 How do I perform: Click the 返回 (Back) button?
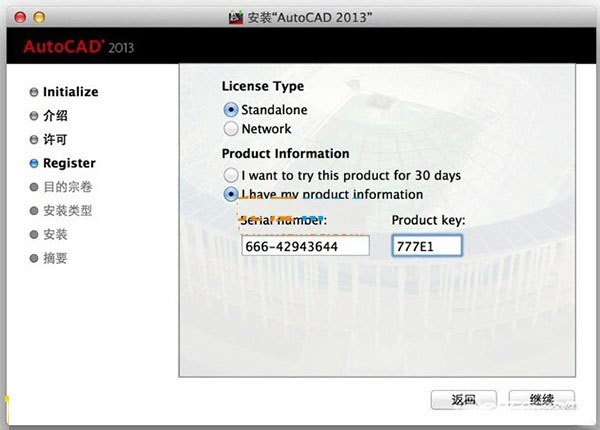coord(464,400)
